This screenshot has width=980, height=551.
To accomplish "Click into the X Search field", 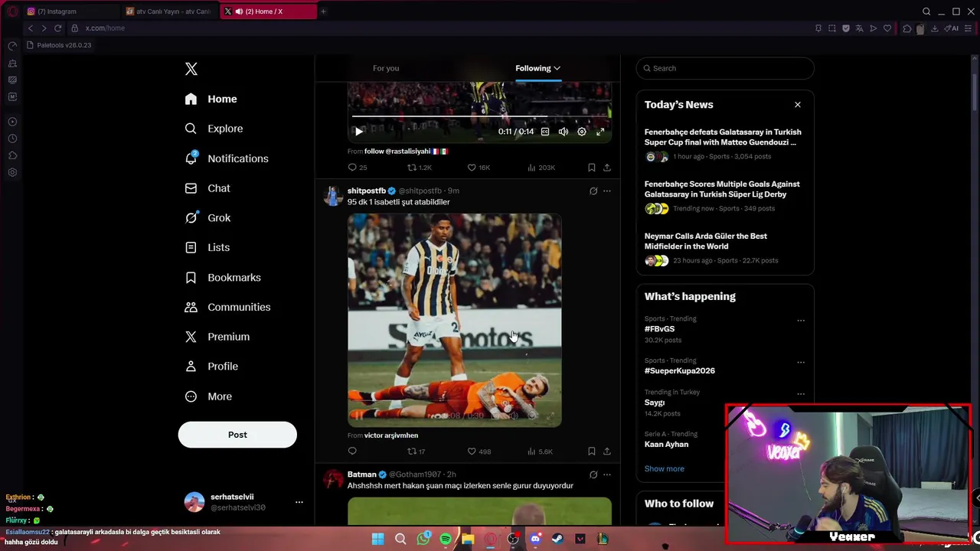I will (x=725, y=68).
